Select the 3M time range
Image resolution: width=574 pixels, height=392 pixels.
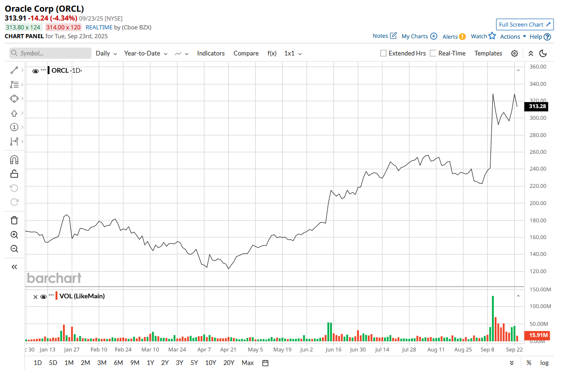102,363
